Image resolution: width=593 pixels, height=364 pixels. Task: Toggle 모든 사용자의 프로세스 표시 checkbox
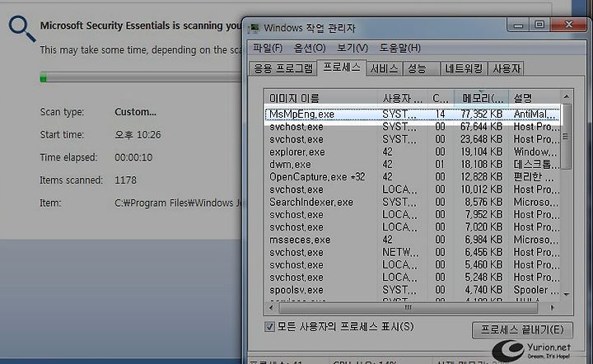269,327
